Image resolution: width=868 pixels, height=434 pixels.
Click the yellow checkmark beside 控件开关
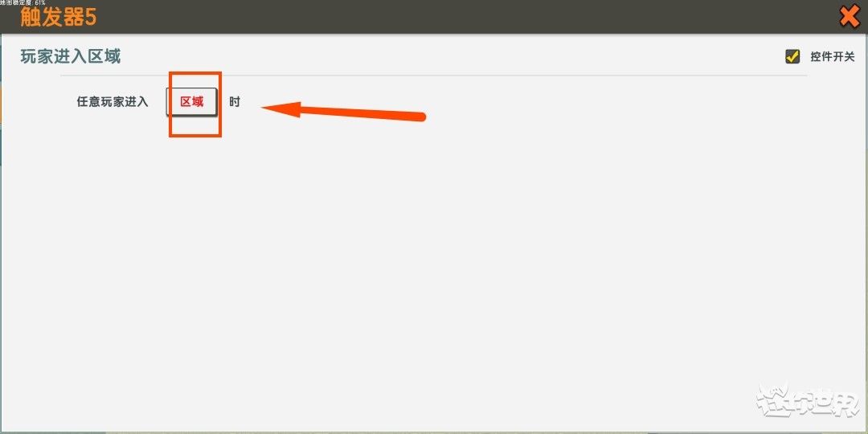pos(792,56)
